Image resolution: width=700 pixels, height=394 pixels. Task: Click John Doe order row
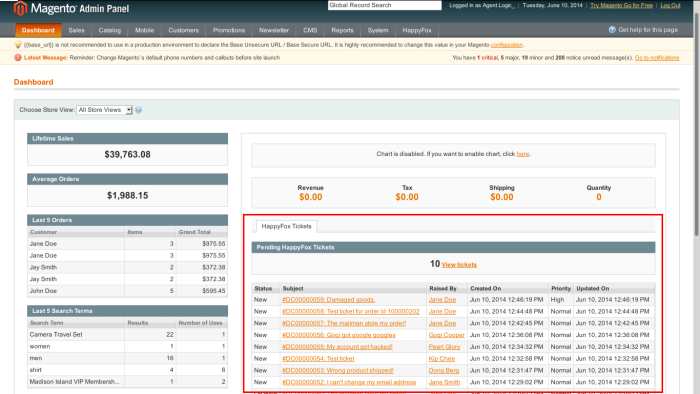(x=127, y=291)
